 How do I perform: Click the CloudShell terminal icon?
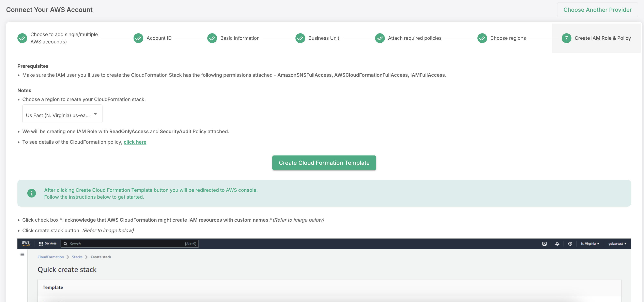point(544,244)
